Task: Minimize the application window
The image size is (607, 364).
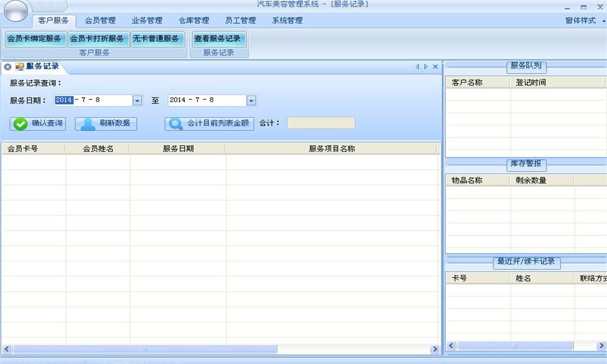Action: 567,7
